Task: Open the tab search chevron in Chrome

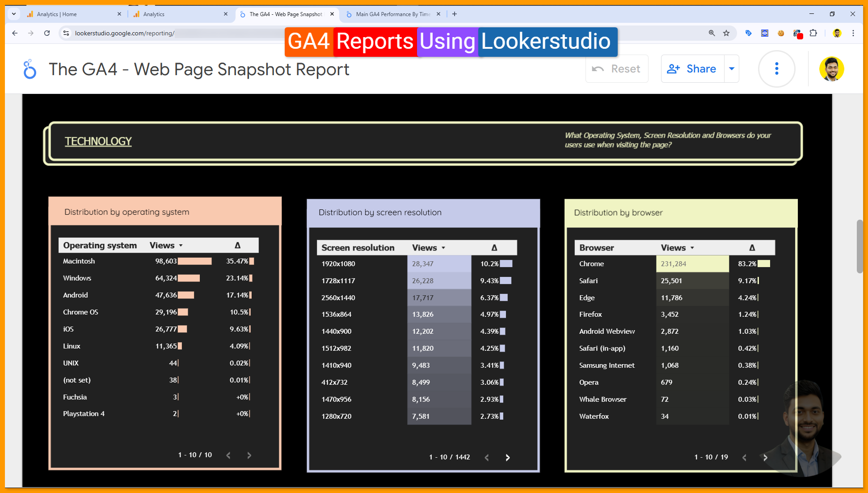Action: point(14,14)
